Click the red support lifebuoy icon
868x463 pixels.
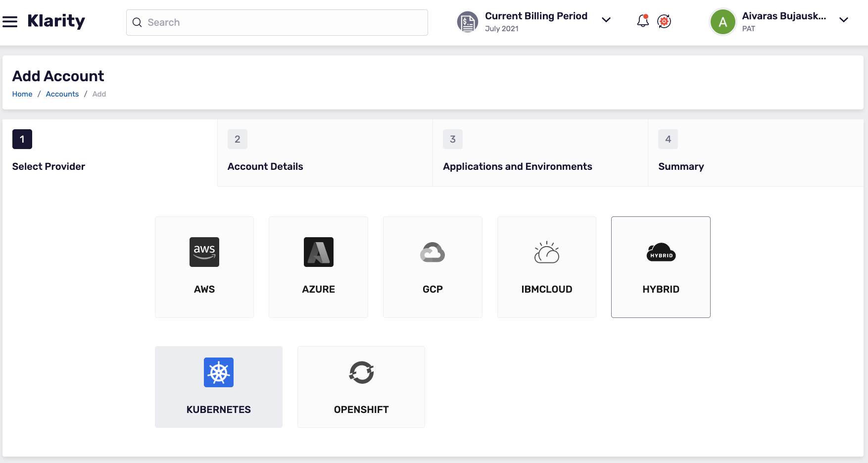click(664, 21)
